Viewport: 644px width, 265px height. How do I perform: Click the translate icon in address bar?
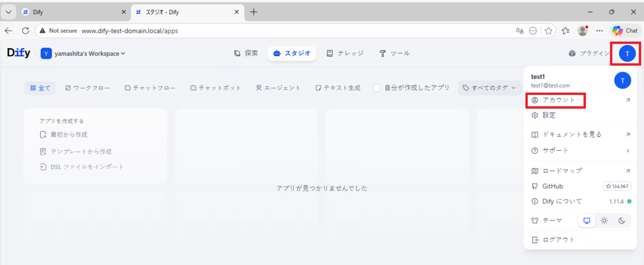519,31
